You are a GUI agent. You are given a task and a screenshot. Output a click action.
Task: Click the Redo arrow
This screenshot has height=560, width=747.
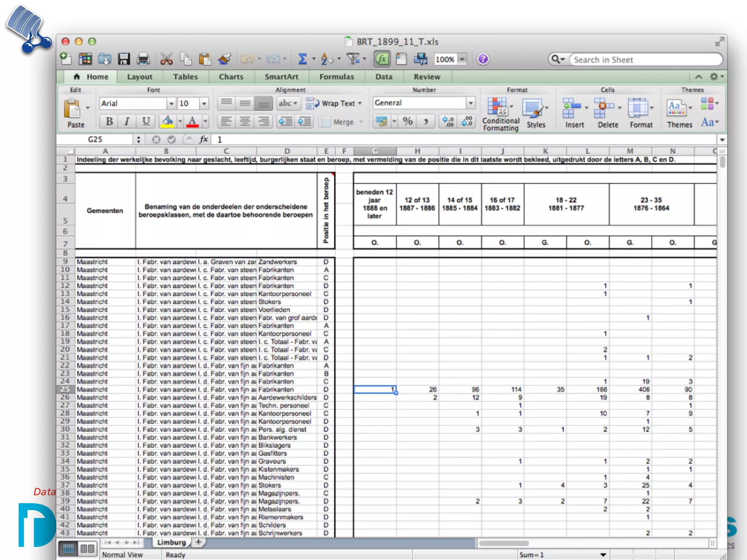tap(273, 59)
